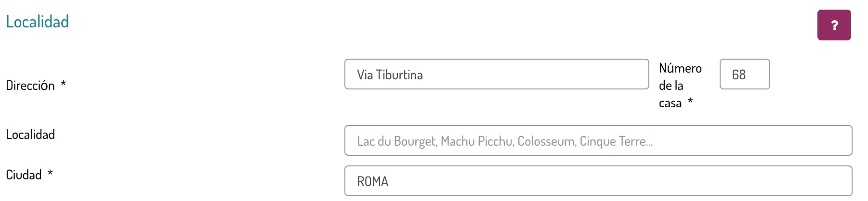Open the purple question mark help button
The image size is (868, 201).
coord(834,25)
